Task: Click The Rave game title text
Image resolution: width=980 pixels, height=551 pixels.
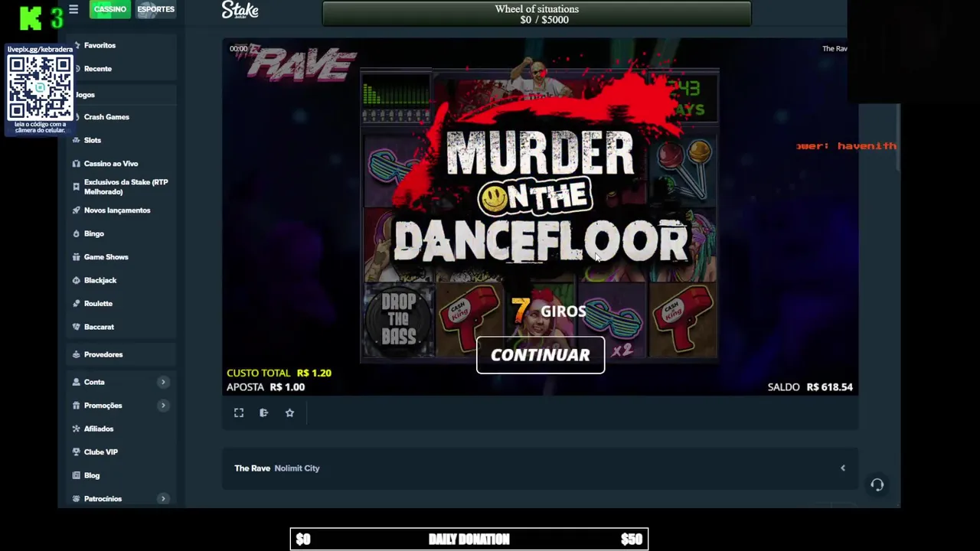Action: [252, 468]
